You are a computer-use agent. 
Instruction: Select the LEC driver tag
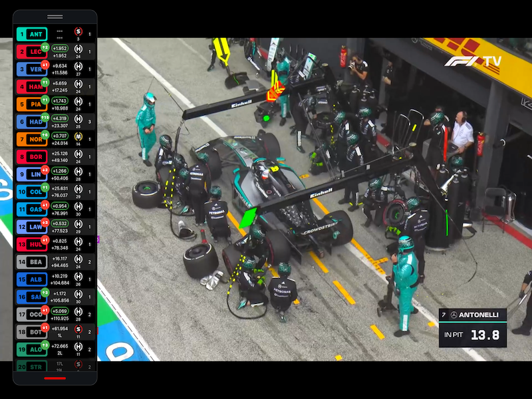click(32, 52)
